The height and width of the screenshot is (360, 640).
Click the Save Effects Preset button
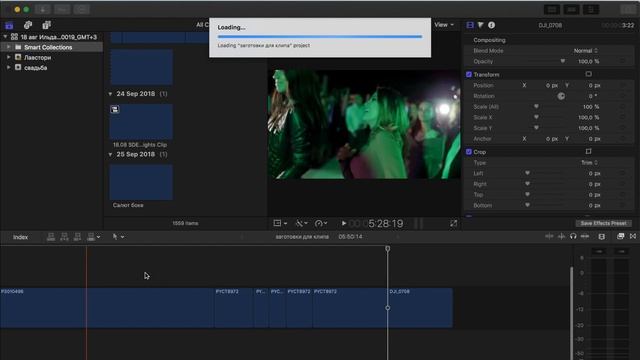[x=603, y=223]
